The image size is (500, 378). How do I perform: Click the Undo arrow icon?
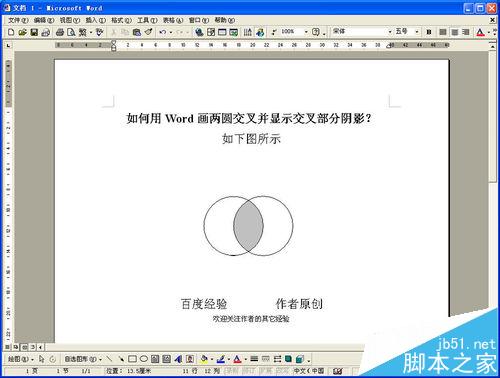tap(162, 32)
